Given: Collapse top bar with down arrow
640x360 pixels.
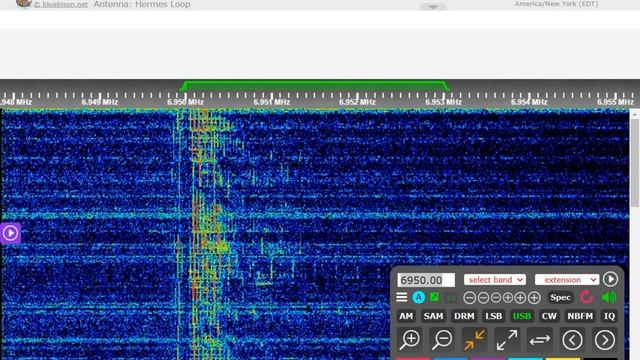Looking at the screenshot, I should 433,7.
